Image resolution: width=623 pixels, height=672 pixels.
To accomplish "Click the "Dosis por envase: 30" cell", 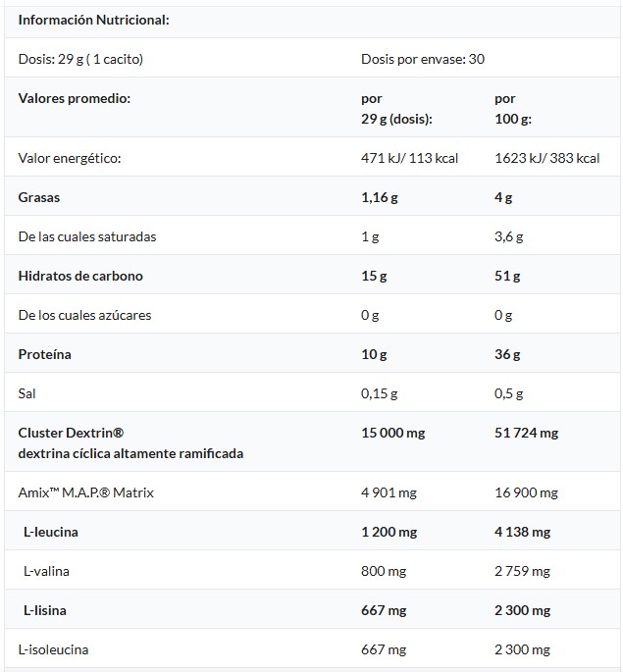I will [x=422, y=59].
